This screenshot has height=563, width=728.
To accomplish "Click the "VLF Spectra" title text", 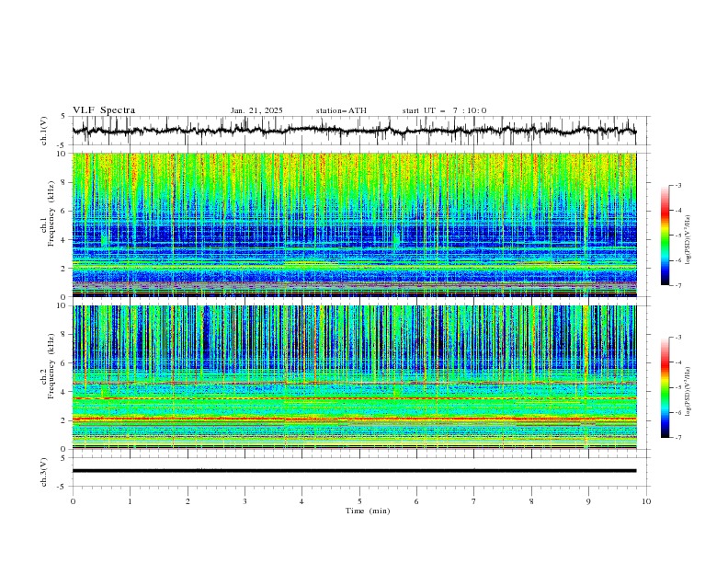I will [x=104, y=110].
